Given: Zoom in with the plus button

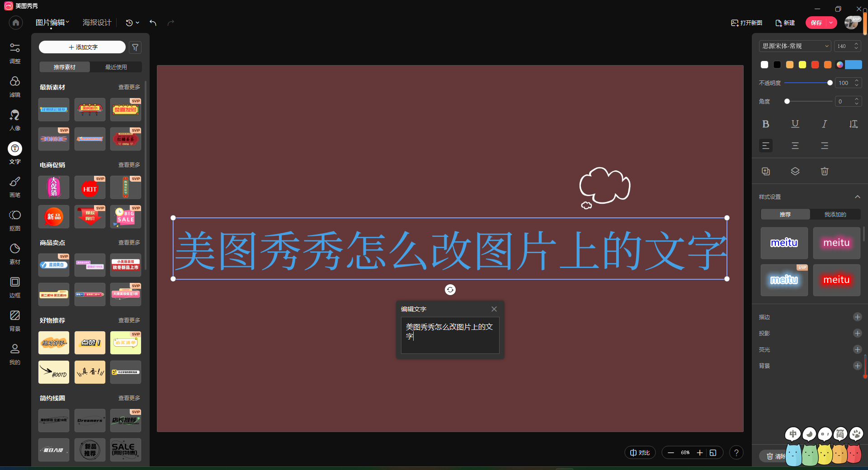Looking at the screenshot, I should pos(700,452).
